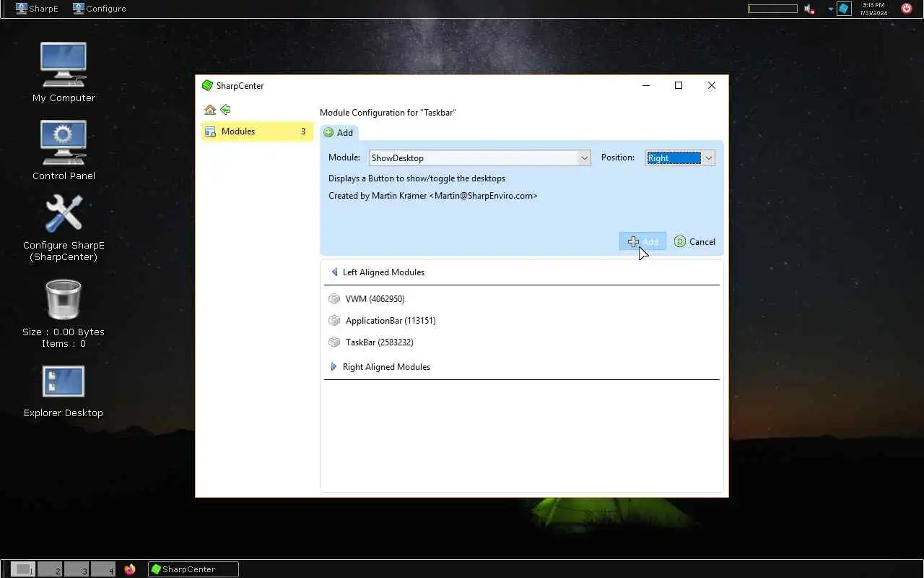
Task: Select the ApplicationBar (113151) module row
Action: point(521,320)
